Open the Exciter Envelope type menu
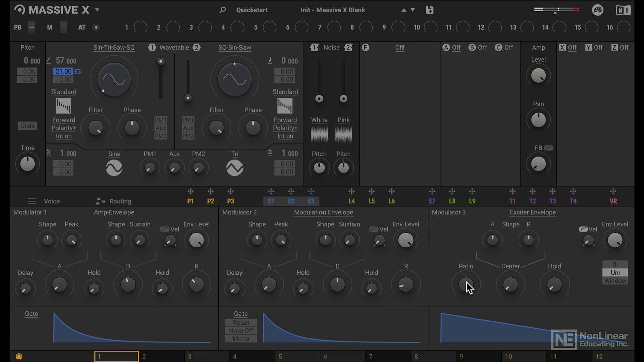 (533, 212)
